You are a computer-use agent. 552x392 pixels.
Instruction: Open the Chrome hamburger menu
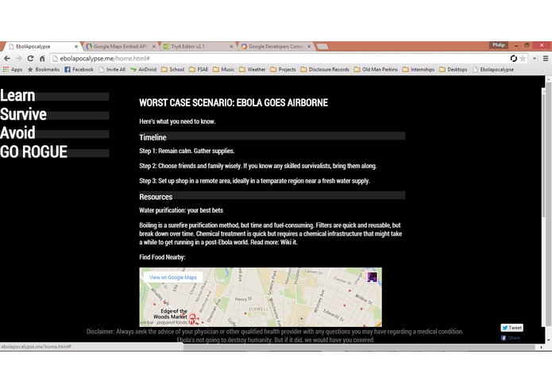546,59
